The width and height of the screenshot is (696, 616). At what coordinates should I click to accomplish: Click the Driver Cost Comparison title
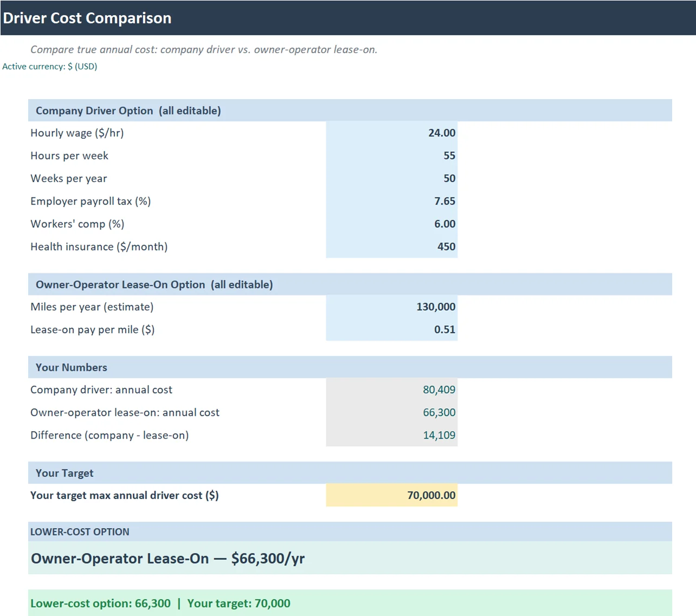click(x=87, y=18)
